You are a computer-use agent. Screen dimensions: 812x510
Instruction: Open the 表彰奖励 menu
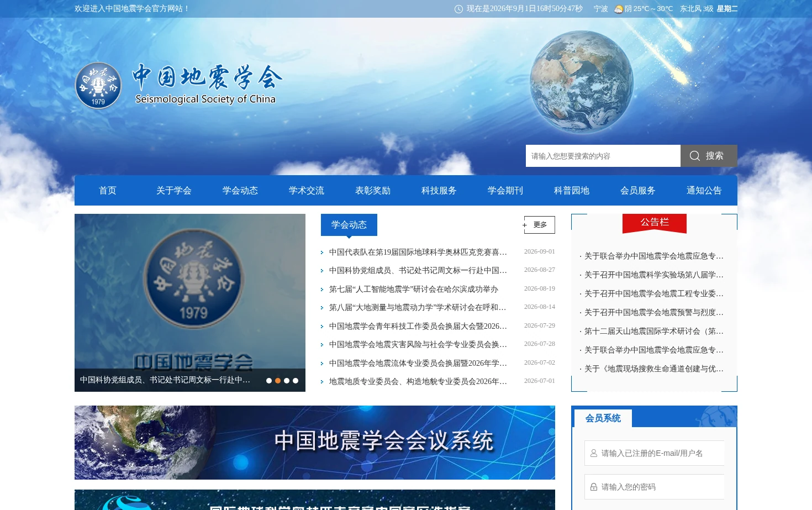click(373, 191)
